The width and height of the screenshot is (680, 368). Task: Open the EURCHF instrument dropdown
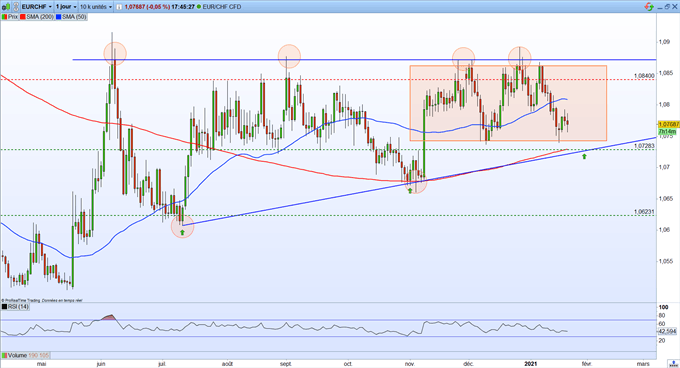tap(36, 7)
